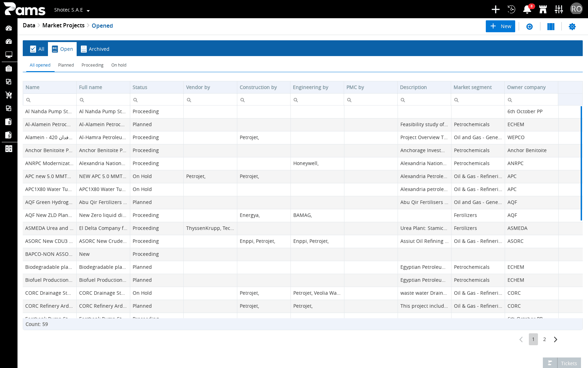Select the BAPCO-NON ASSO... row name
Viewport: 588px width, 368px height.
(50, 254)
